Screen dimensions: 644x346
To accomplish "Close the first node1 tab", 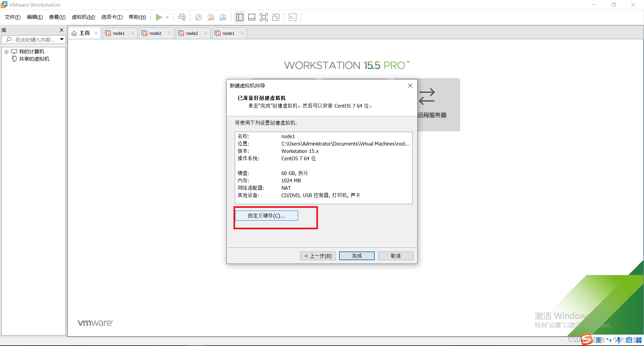I will (133, 33).
